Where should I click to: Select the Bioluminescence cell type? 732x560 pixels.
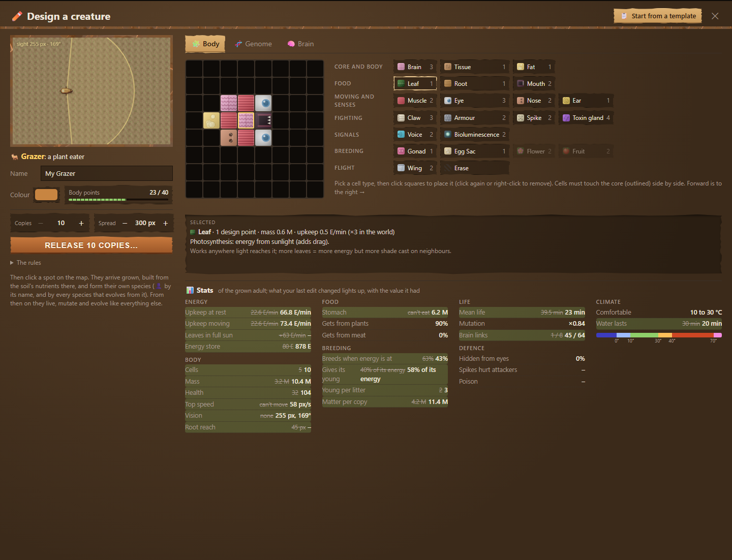474,135
